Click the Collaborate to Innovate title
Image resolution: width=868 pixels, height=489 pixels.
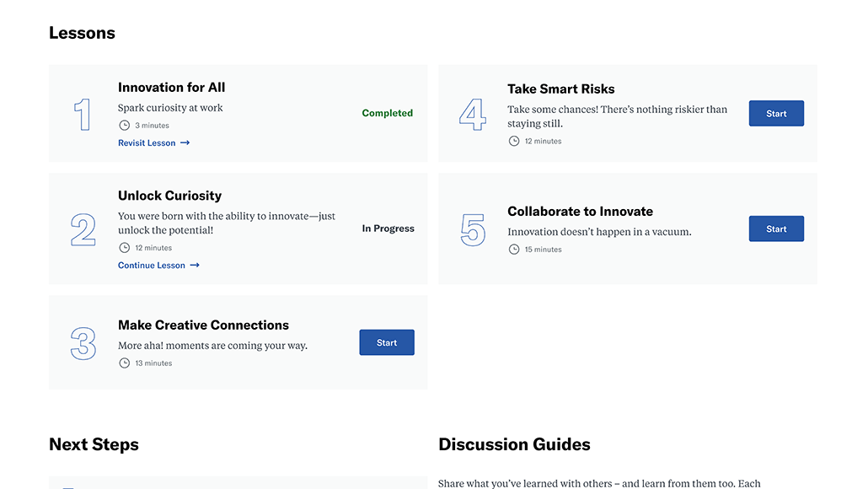(x=580, y=212)
